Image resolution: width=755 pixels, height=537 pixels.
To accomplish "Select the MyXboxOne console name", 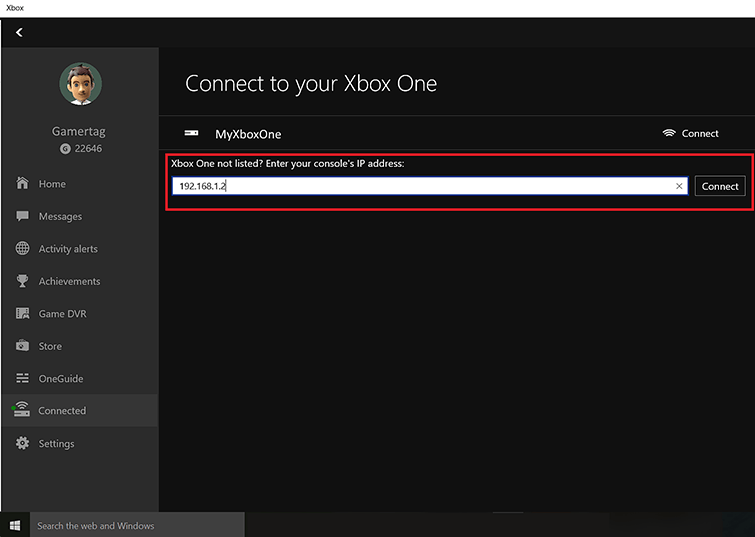I will 248,134.
